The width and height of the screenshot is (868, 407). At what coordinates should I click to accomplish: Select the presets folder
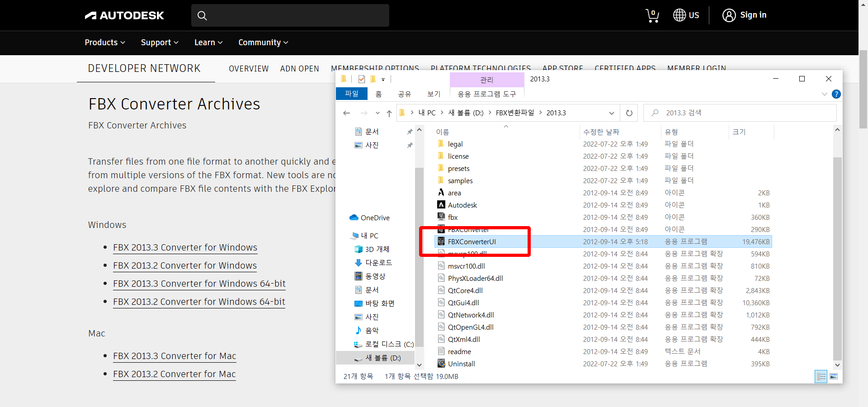pyautogui.click(x=458, y=168)
